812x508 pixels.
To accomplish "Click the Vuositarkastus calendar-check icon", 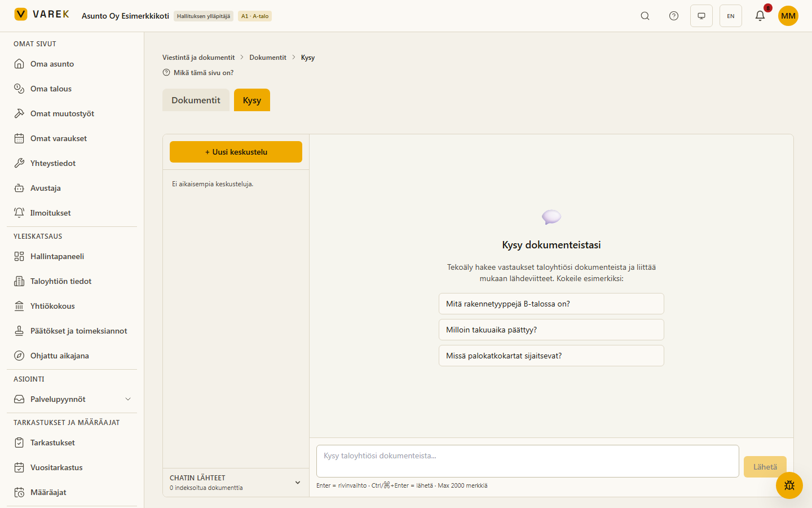I will click(19, 467).
